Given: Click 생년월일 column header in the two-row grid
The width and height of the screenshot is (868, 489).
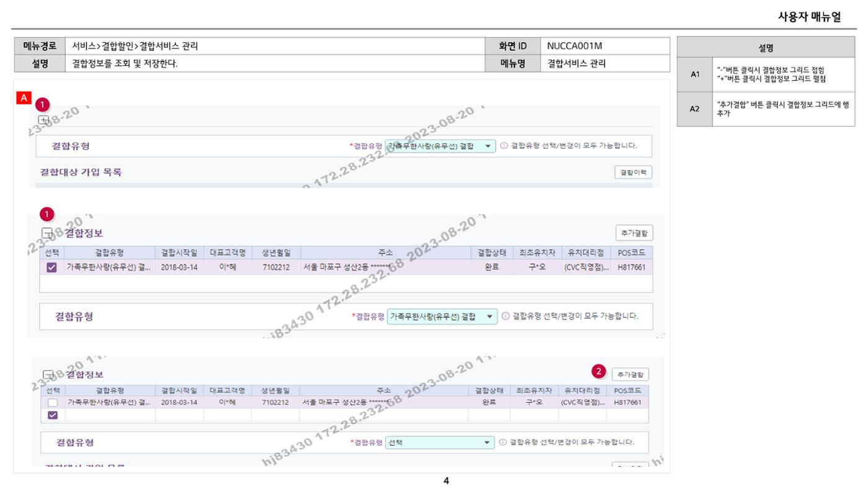Looking at the screenshot, I should coord(275,390).
